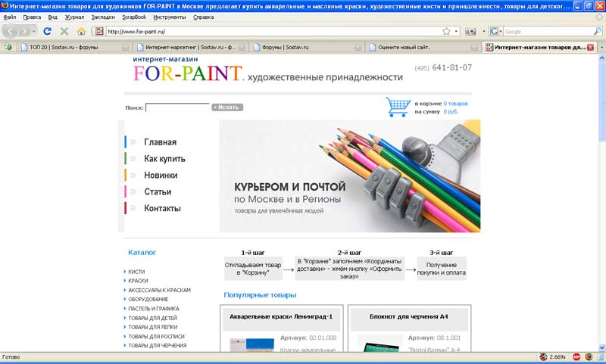
Task: Click the Stop loading icon
Action: tap(64, 31)
